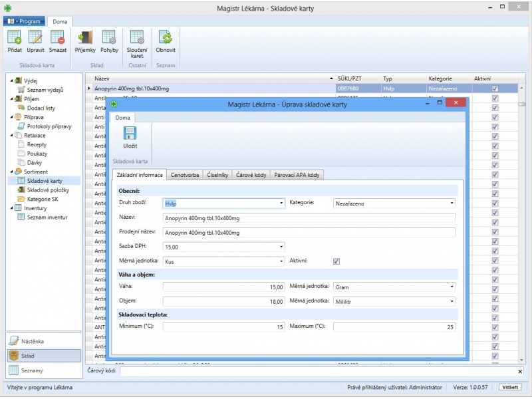Open the Seznamy navigation panel
Viewport: 532px width, 399px height.
[x=43, y=370]
